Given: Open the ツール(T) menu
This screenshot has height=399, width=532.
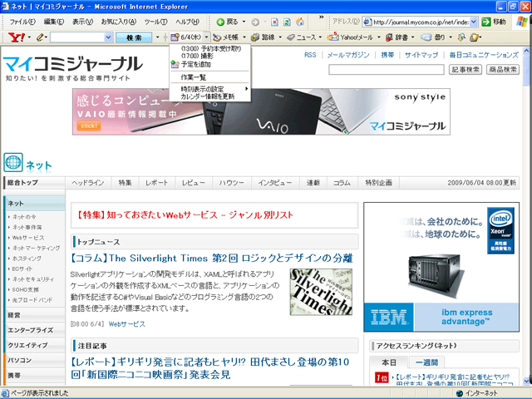Looking at the screenshot, I should coord(155,22).
